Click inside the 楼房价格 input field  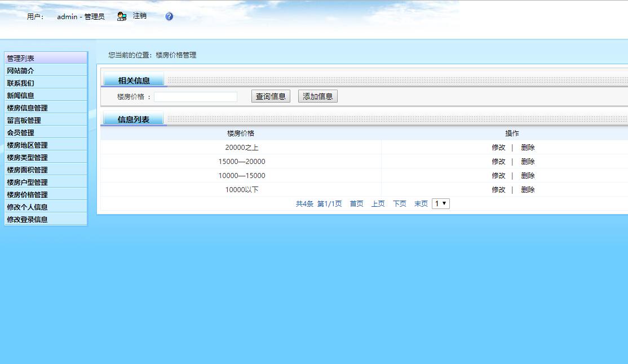tap(196, 96)
